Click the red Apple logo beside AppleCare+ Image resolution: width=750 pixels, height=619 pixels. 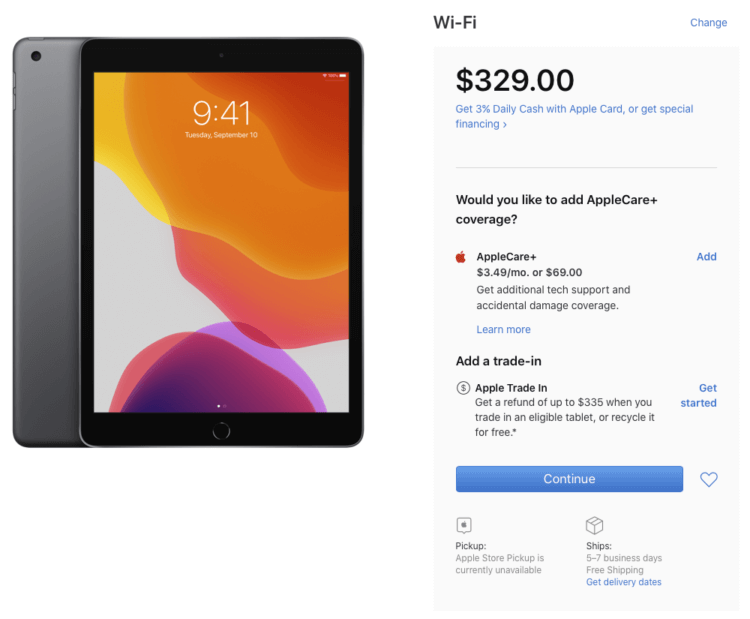(x=461, y=257)
